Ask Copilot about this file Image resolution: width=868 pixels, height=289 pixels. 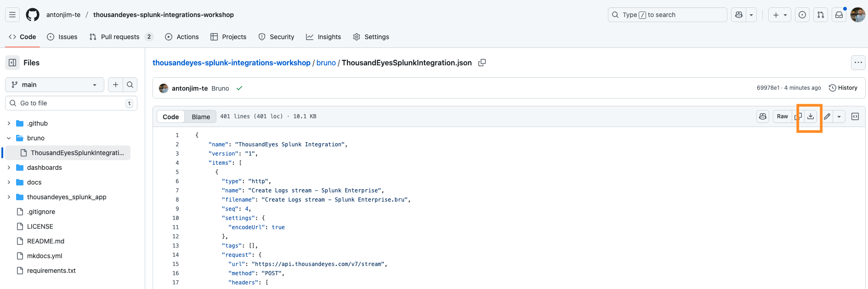click(763, 116)
